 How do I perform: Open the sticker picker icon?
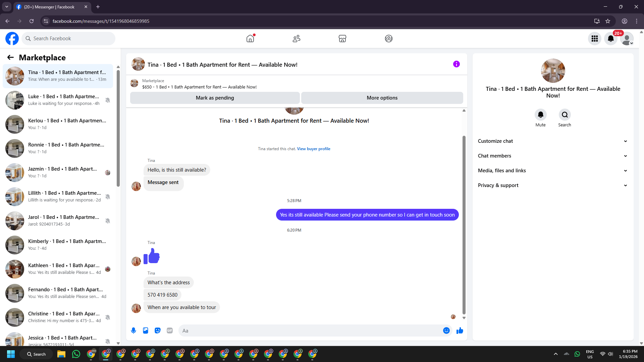tap(158, 330)
